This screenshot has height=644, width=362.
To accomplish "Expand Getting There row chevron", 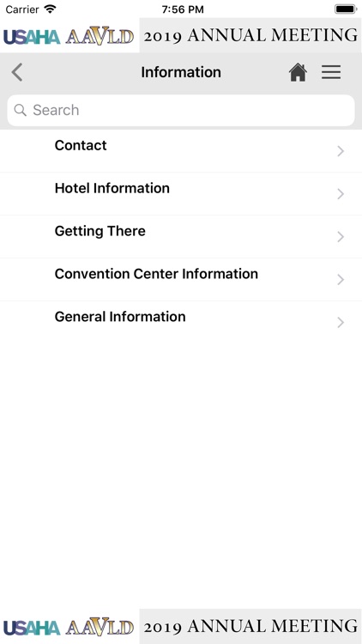I will [x=341, y=237].
